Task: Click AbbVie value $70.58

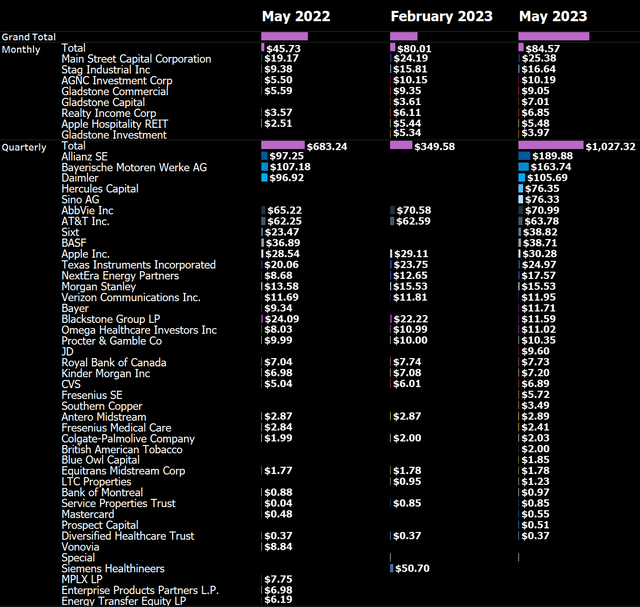Action: tap(414, 210)
